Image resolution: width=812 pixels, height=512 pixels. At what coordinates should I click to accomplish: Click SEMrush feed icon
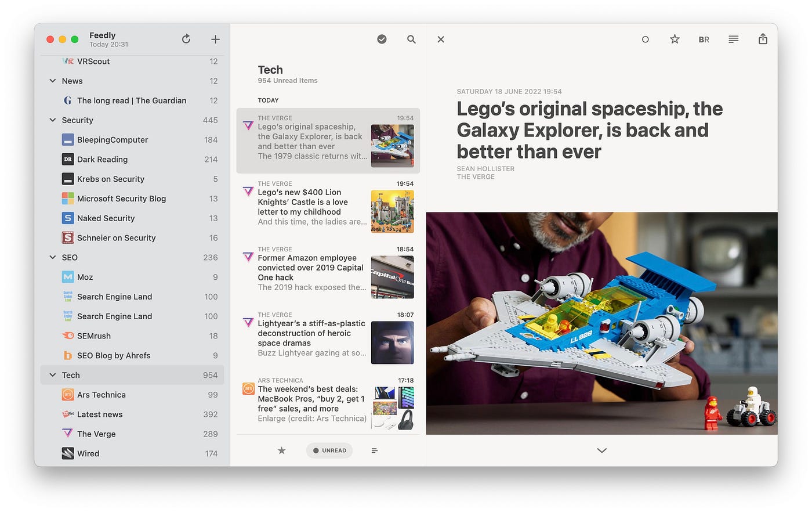coord(68,336)
